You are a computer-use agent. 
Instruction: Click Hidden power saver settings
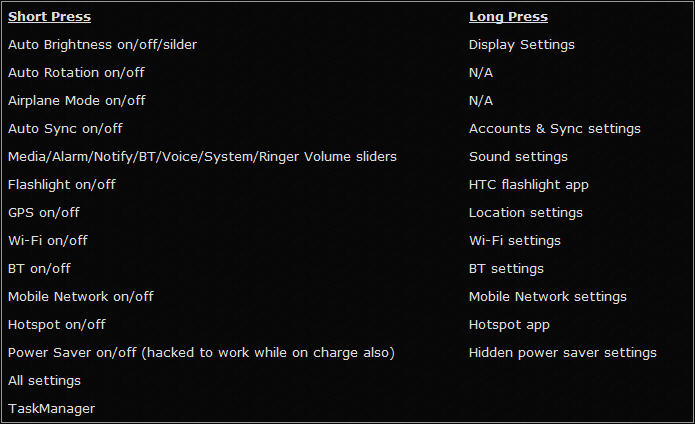(563, 353)
